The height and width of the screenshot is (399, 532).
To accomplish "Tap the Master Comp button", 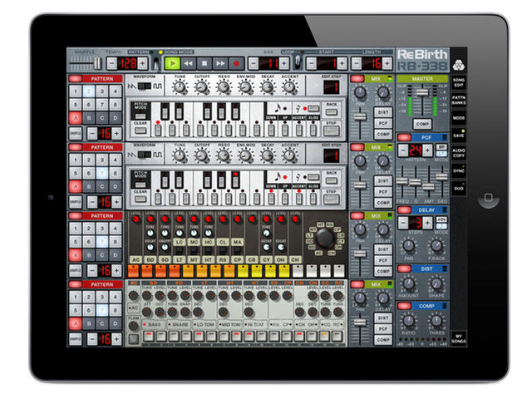I will coord(422,124).
